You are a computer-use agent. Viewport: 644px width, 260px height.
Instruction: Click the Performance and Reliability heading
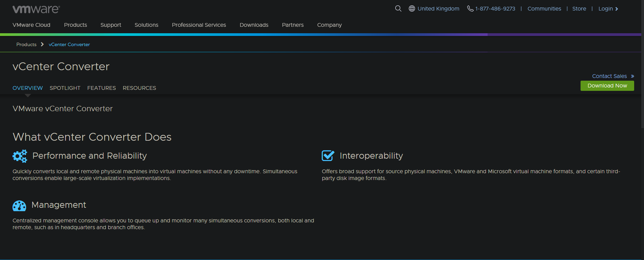coord(90,156)
